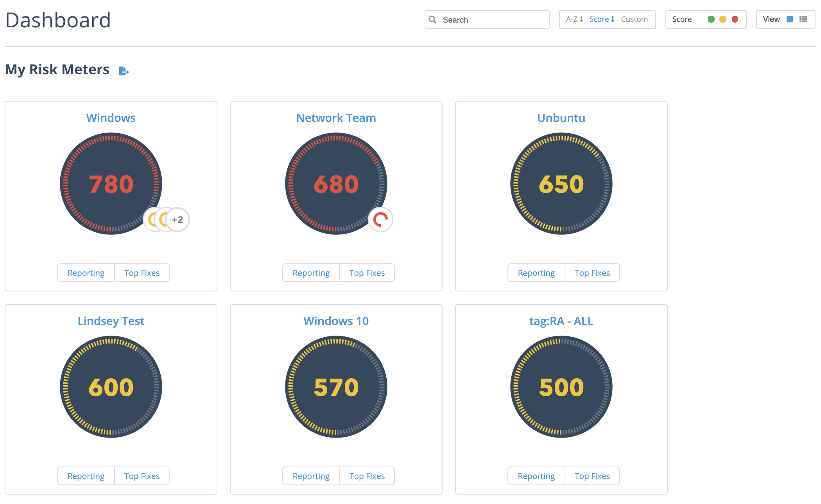Open Reporting for Lindsey Test
This screenshot has width=821, height=504.
(x=86, y=476)
